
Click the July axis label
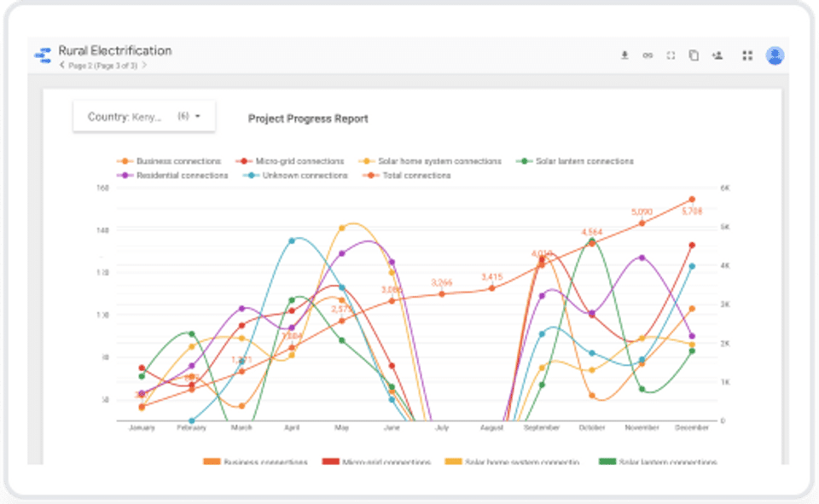(442, 428)
